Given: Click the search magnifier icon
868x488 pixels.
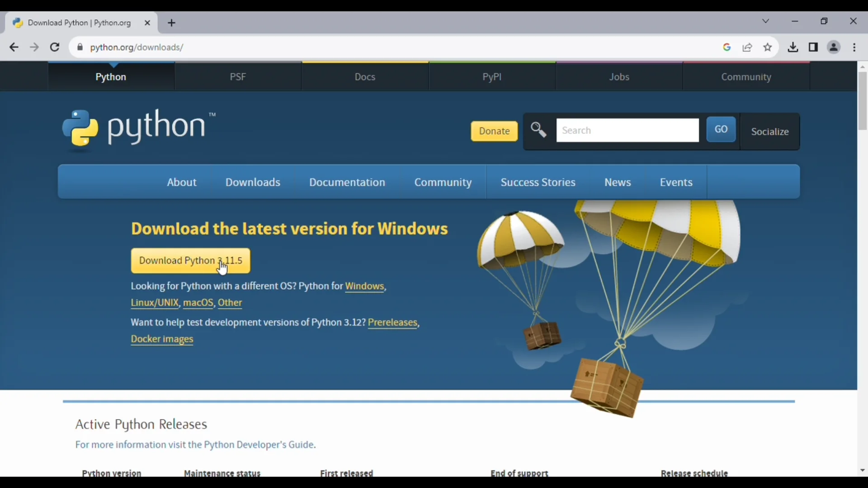Looking at the screenshot, I should coord(538,130).
